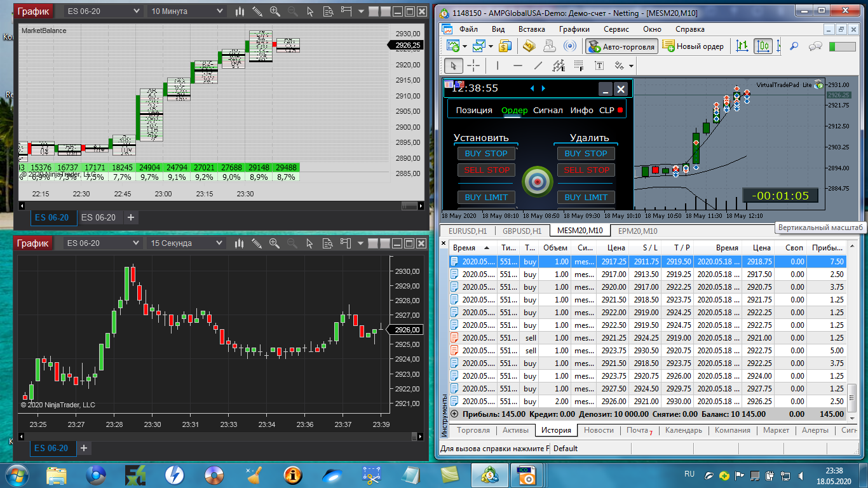868x488 pixels.
Task: Toggle the standard cursor mode in MetaTrader
Action: coord(453,65)
